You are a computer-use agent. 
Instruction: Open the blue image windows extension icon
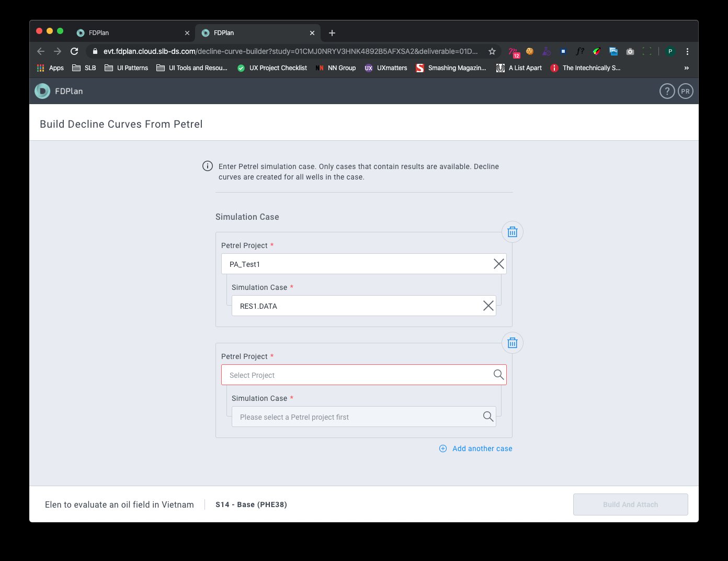point(613,51)
